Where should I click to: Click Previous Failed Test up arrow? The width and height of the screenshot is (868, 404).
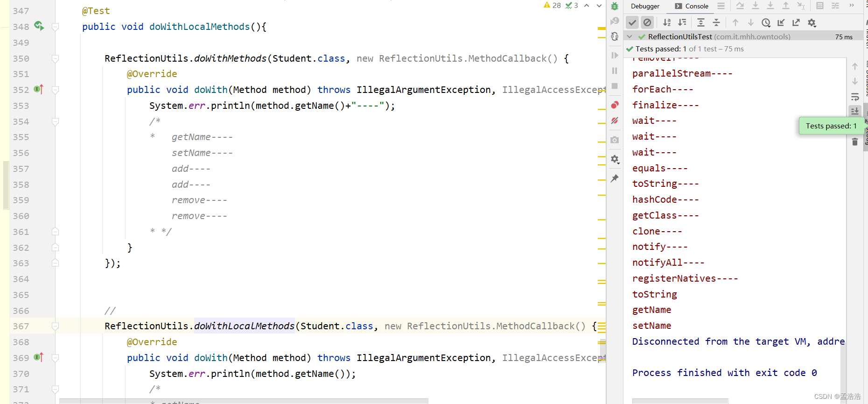(735, 22)
